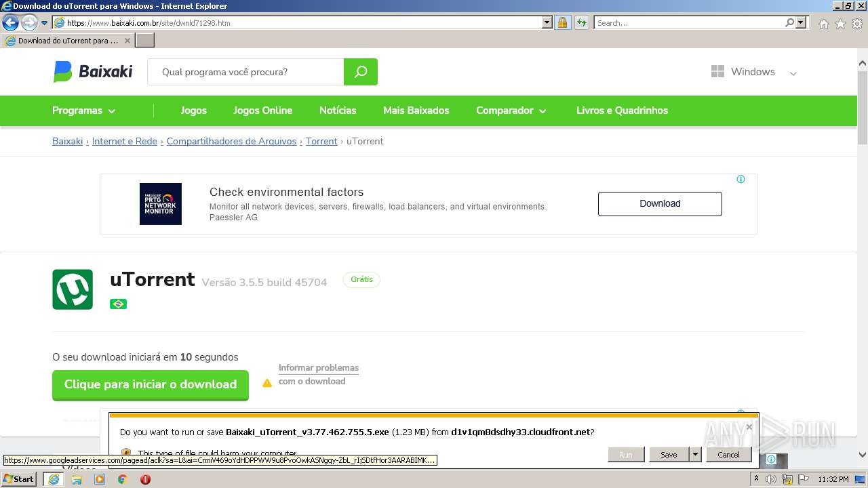
Task: Open the recent pages dropdown next to Forward
Action: tap(44, 23)
